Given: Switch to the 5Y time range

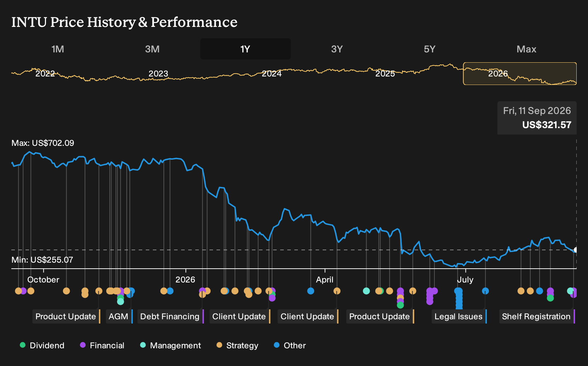Looking at the screenshot, I should 430,49.
